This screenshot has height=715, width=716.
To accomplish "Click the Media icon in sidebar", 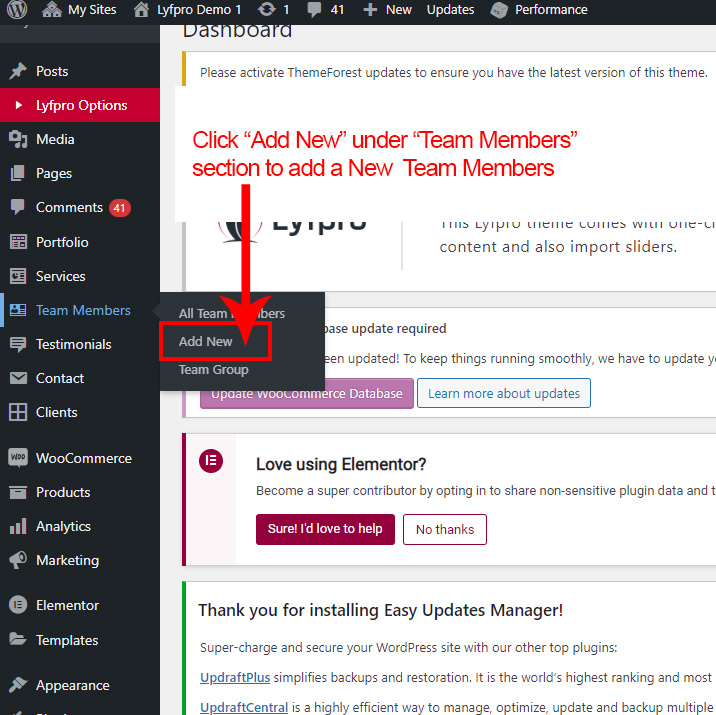I will click(18, 139).
